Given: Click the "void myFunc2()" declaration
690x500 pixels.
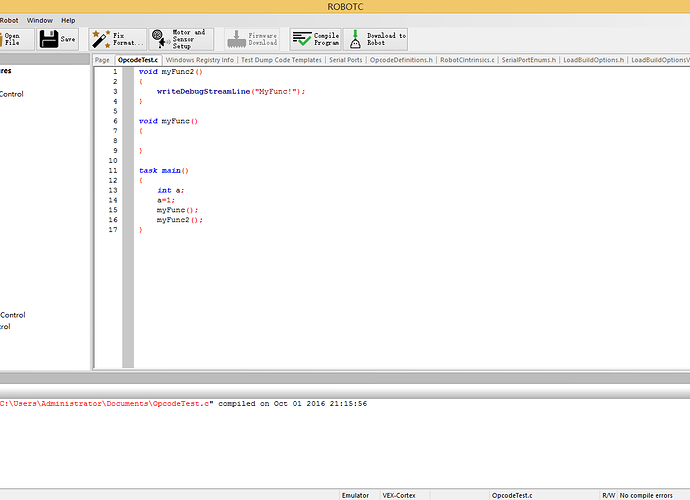Looking at the screenshot, I should (x=171, y=72).
